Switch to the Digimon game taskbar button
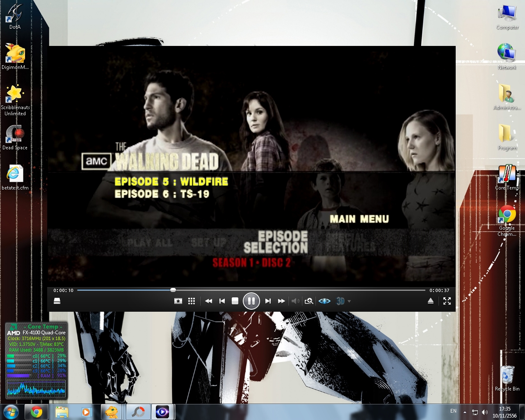Screen dimensions: 525x420 pyautogui.click(x=112, y=412)
